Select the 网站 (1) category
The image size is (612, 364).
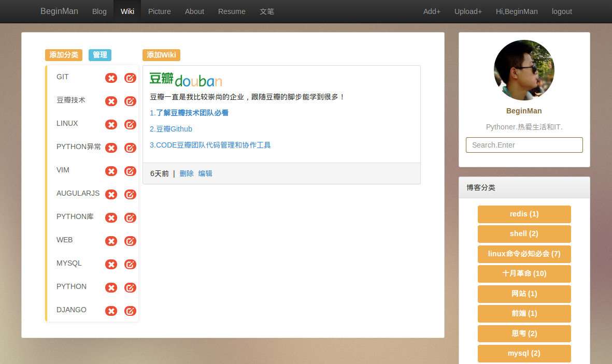524,294
